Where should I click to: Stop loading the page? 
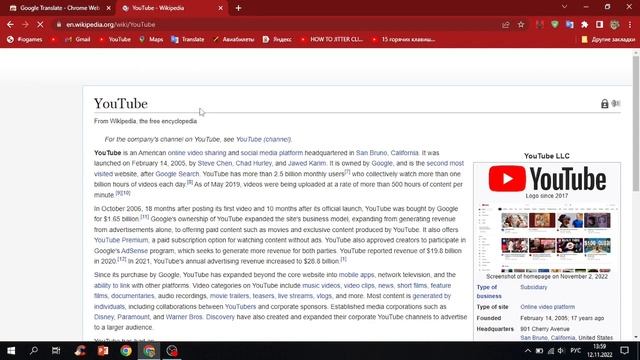(40, 24)
